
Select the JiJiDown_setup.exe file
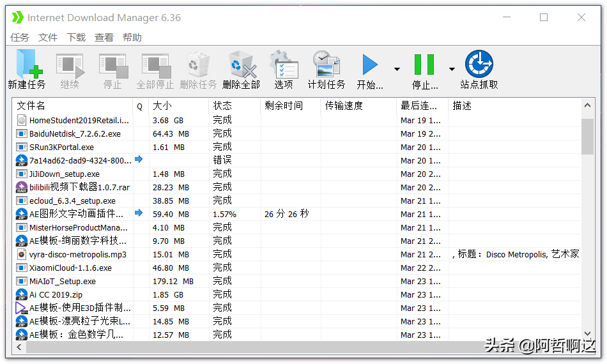65,174
